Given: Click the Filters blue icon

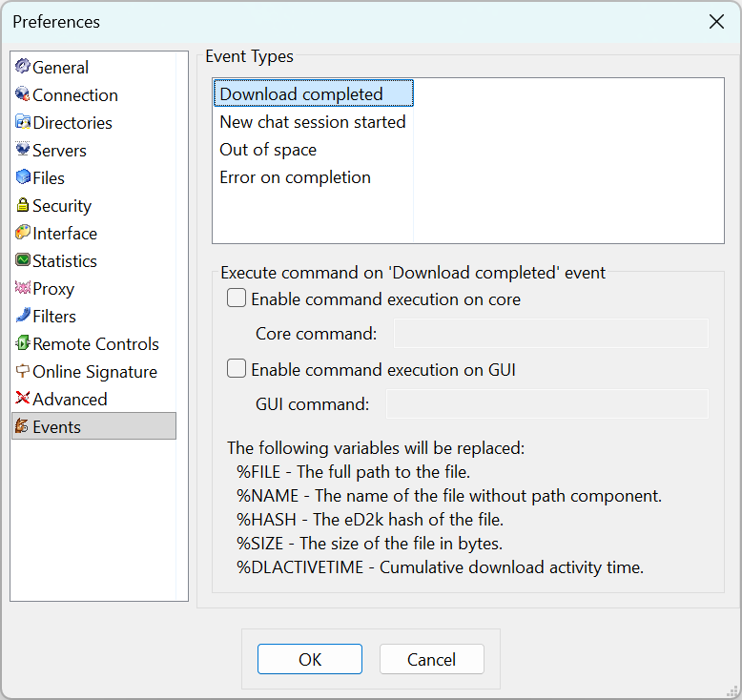Looking at the screenshot, I should (22, 316).
